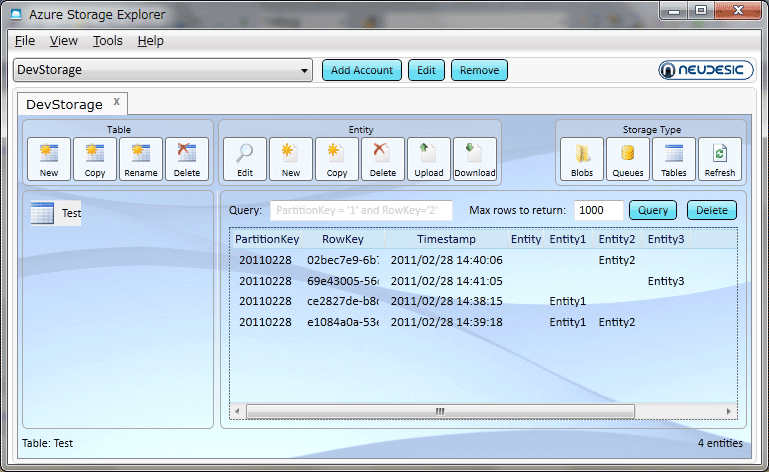The image size is (769, 472).
Task: Focus the Query filter input field
Action: coord(361,210)
